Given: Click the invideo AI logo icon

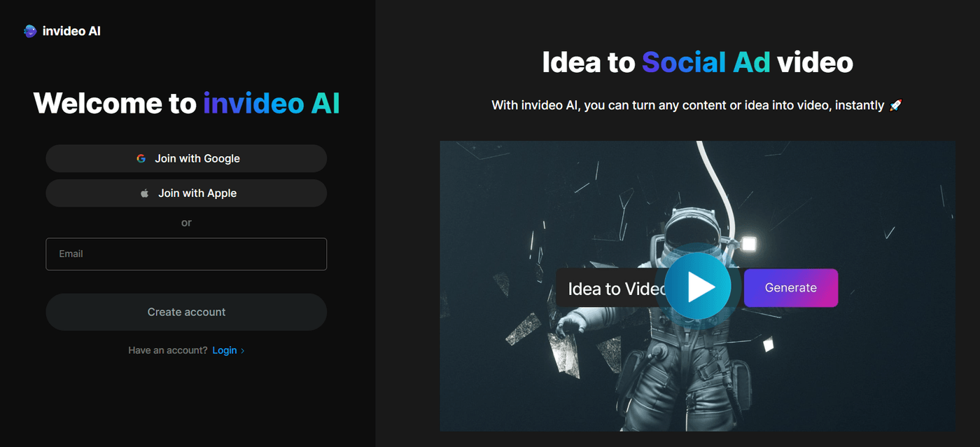Looking at the screenshot, I should [30, 31].
